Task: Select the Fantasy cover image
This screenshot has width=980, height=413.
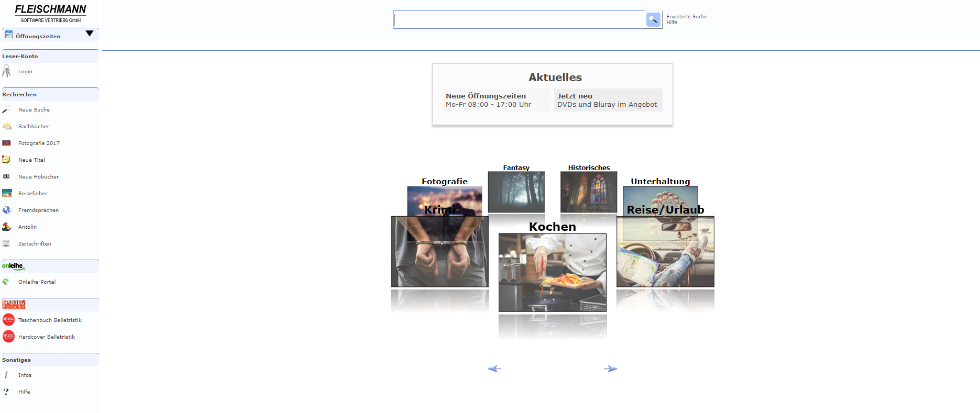Action: coord(516,192)
